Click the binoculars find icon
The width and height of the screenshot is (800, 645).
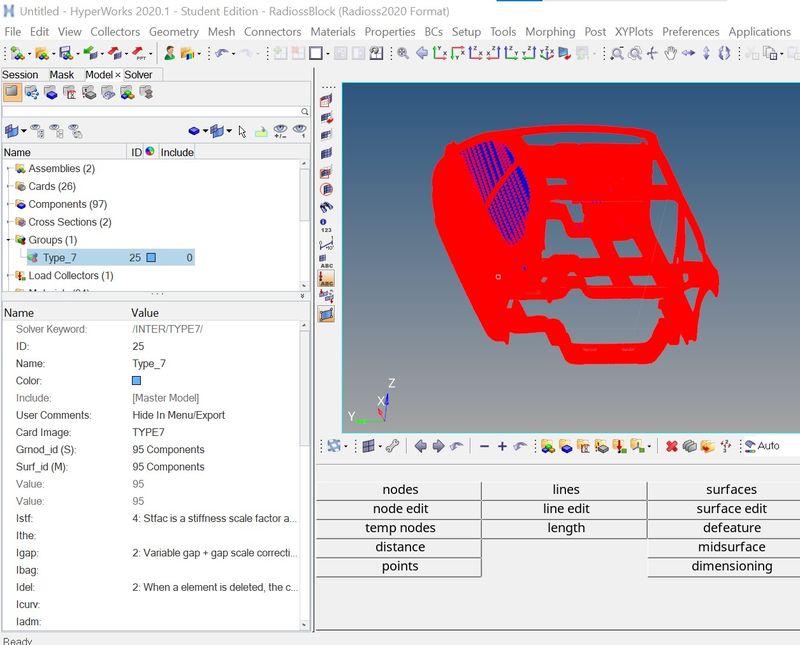tap(327, 207)
